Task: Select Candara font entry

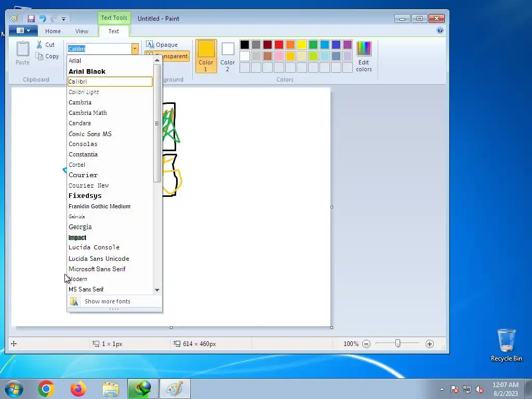Action: click(x=110, y=123)
